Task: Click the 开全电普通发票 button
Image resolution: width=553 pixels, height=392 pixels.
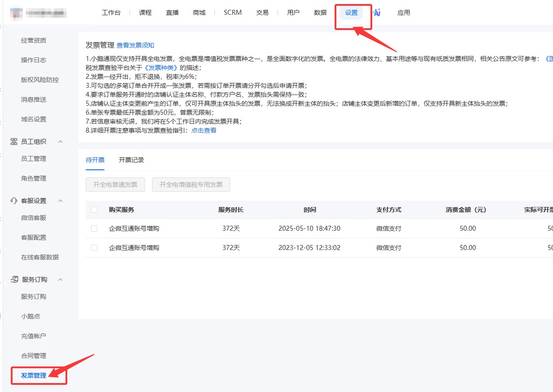Action: pyautogui.click(x=115, y=185)
